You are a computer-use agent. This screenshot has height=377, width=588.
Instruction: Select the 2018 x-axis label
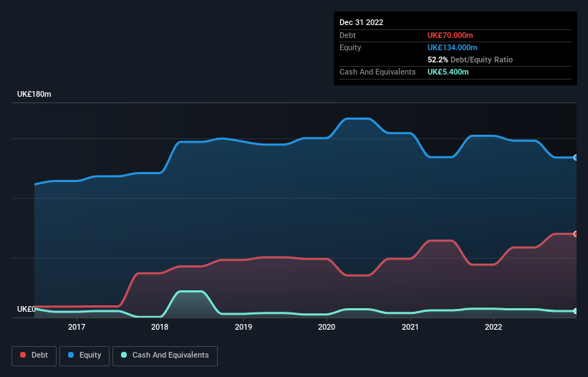tap(160, 327)
